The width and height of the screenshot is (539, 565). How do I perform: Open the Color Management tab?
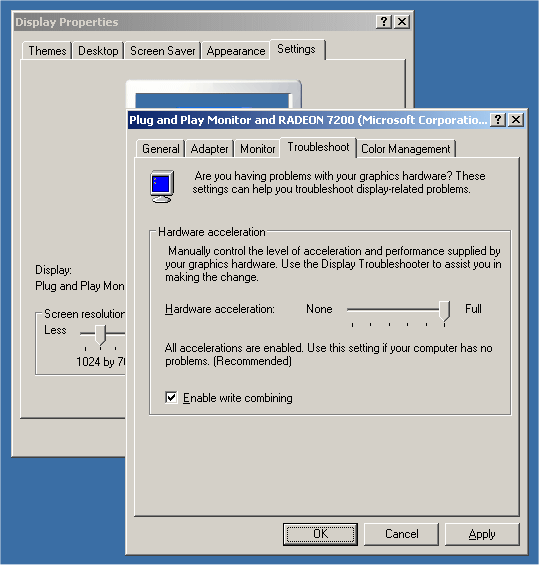click(406, 148)
